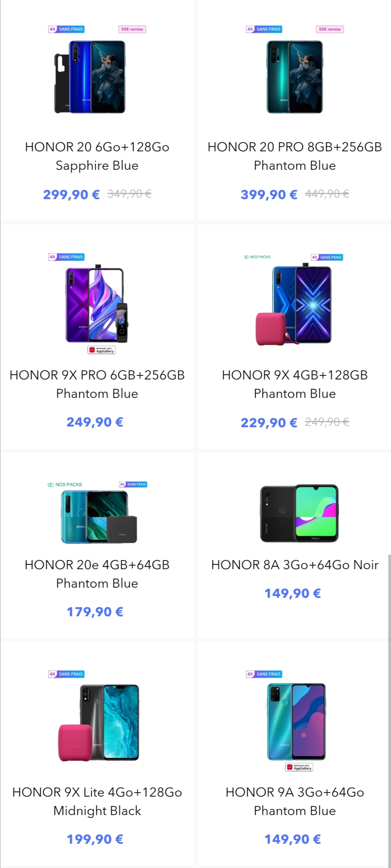Image resolution: width=391 pixels, height=868 pixels.
Task: Click the AppGallery badge under HONOR 9X PRO
Action: [x=101, y=350]
